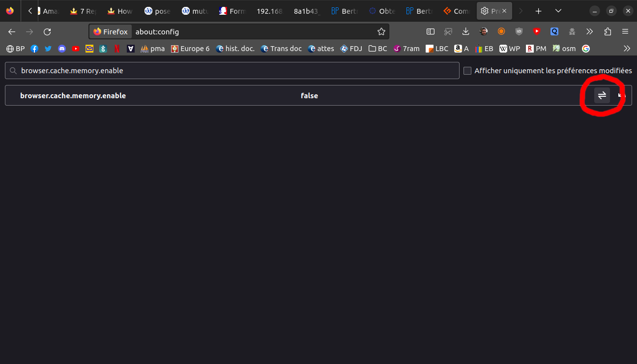Switch to the 'Form' tab
The height and width of the screenshot is (364, 637).
232,11
